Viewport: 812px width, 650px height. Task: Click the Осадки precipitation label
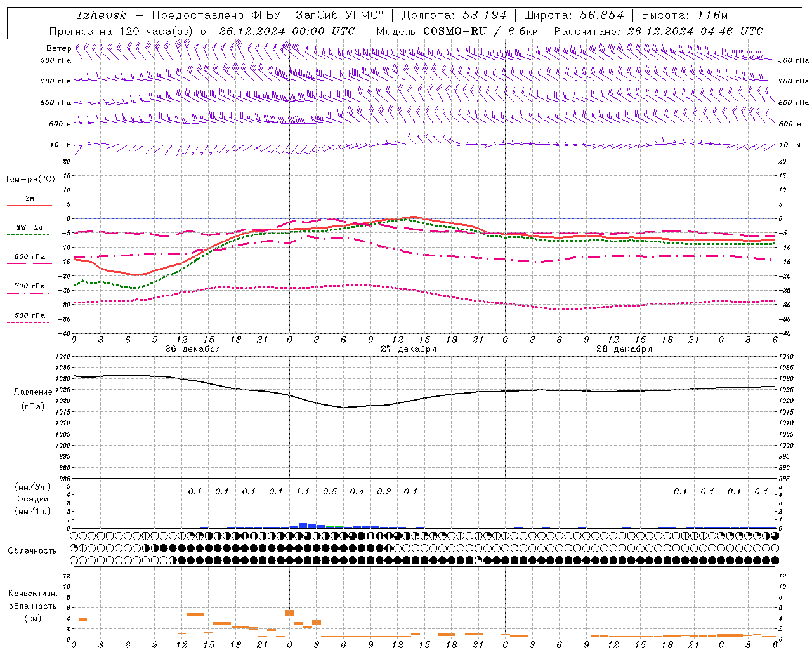pyautogui.click(x=33, y=499)
